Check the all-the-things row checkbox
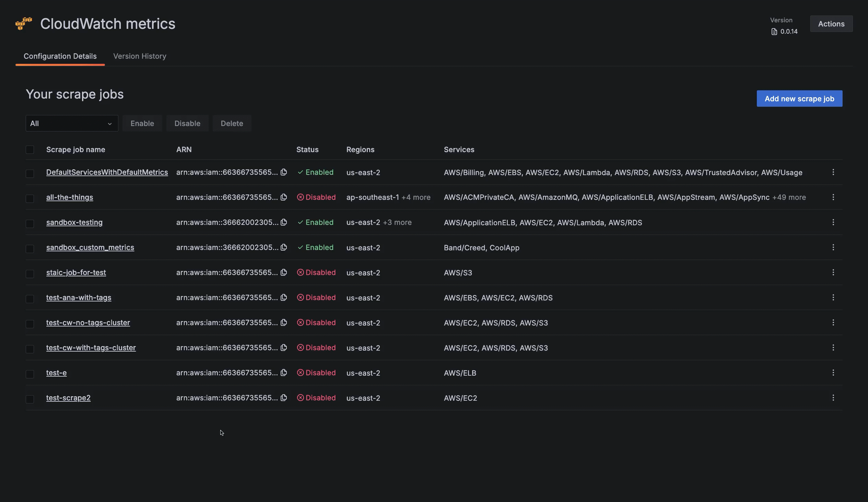868x502 pixels. tap(30, 198)
